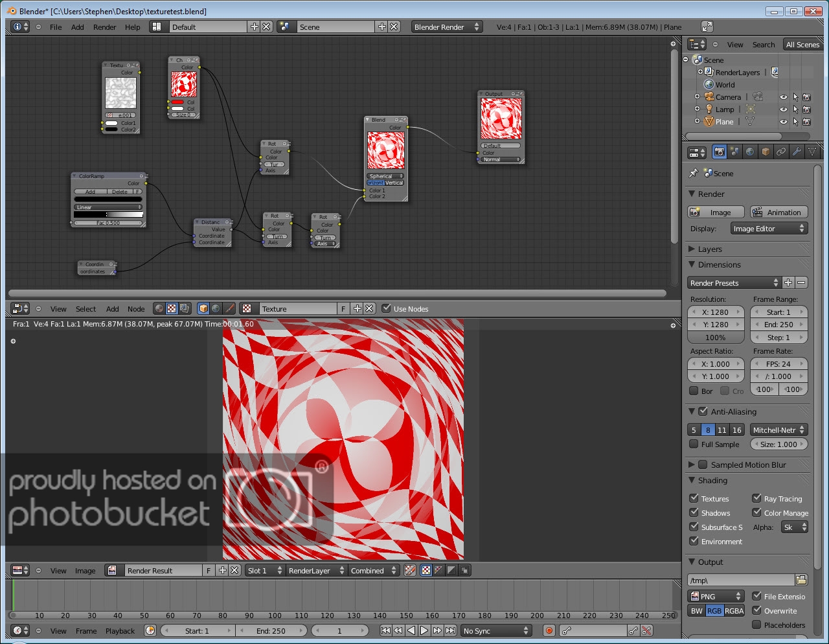Adjust the resolution percentage 100% slider

coord(716,338)
